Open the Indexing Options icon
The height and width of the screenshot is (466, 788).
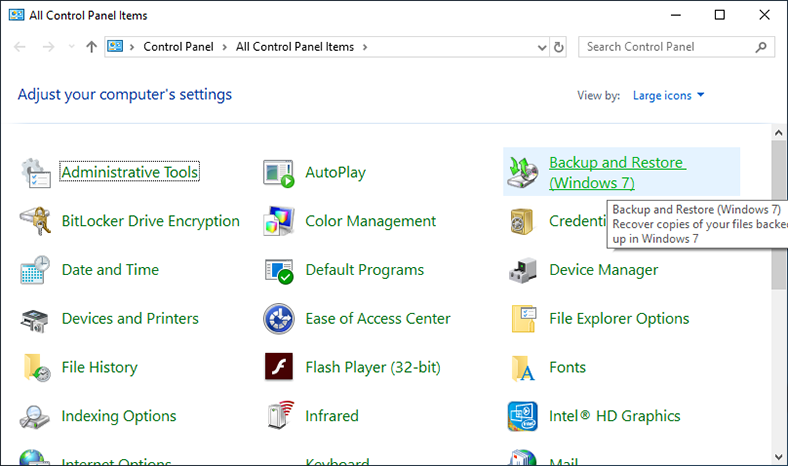[x=34, y=417]
